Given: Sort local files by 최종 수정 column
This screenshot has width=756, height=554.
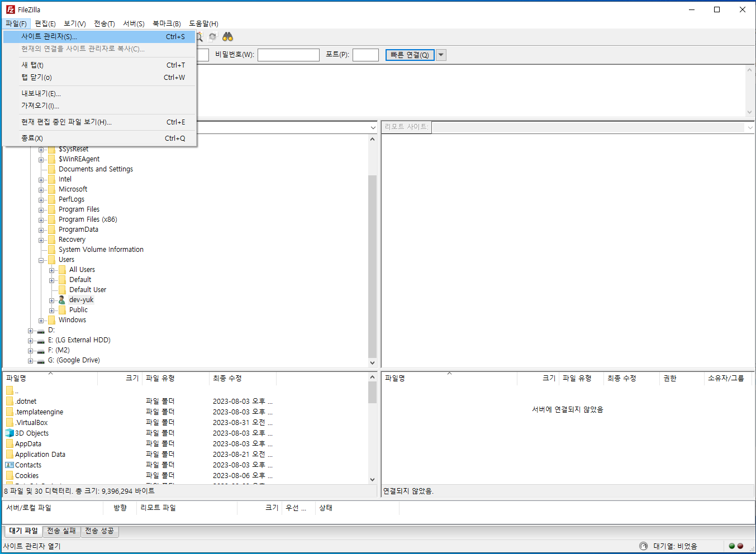Looking at the screenshot, I should pyautogui.click(x=243, y=378).
